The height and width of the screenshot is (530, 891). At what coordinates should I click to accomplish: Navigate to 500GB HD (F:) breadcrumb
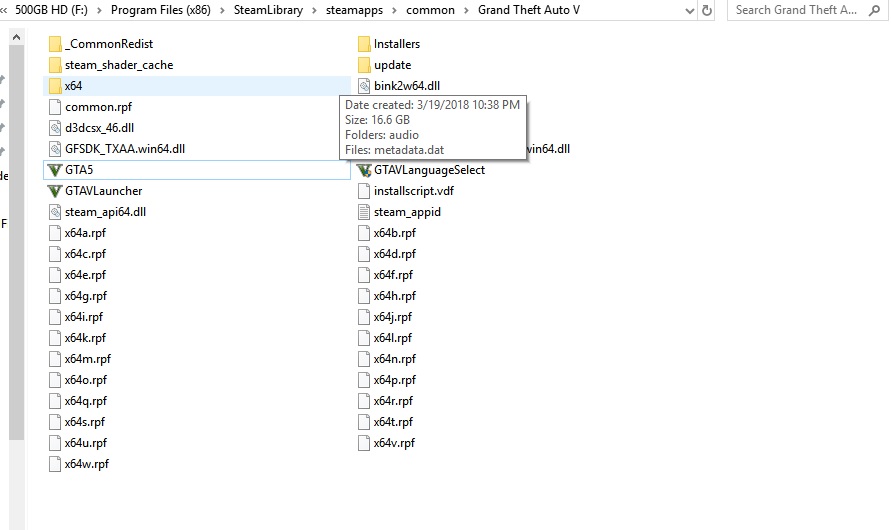pyautogui.click(x=51, y=10)
